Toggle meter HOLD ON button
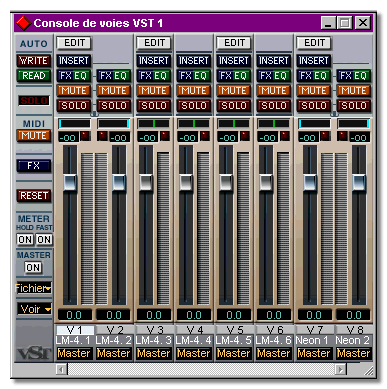 [x=25, y=239]
